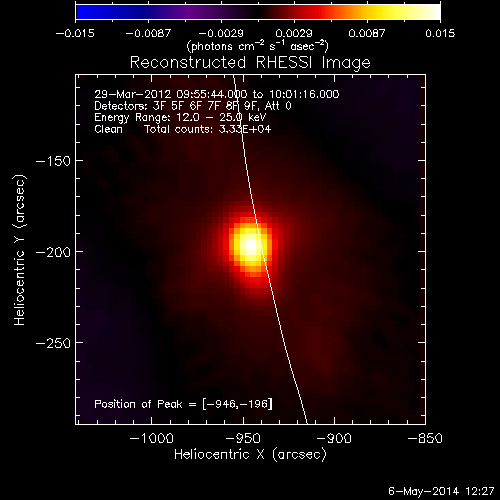Click the -0.0087 colorbar tick label
This screenshot has height=500, width=500.
click(148, 33)
